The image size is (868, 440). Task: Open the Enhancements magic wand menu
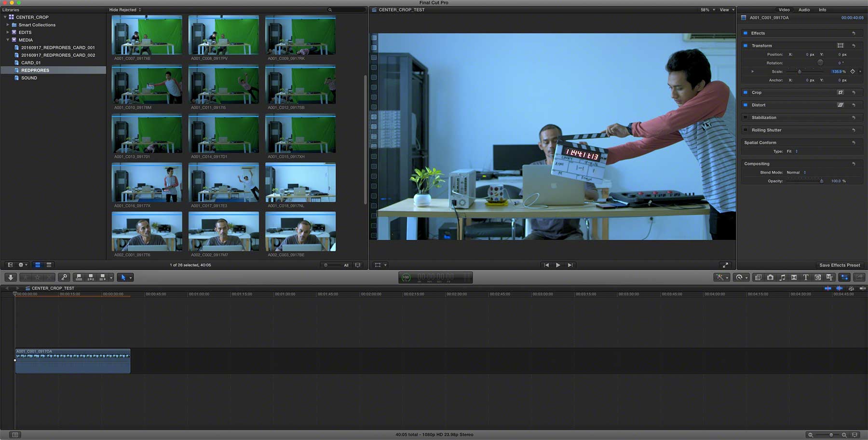coord(721,277)
